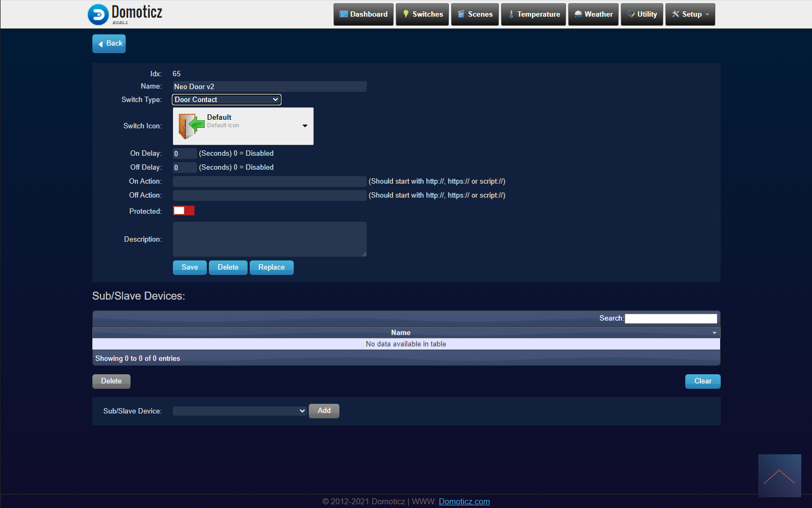Open the Switch Type dropdown
The height and width of the screenshot is (508, 812).
[x=227, y=100]
